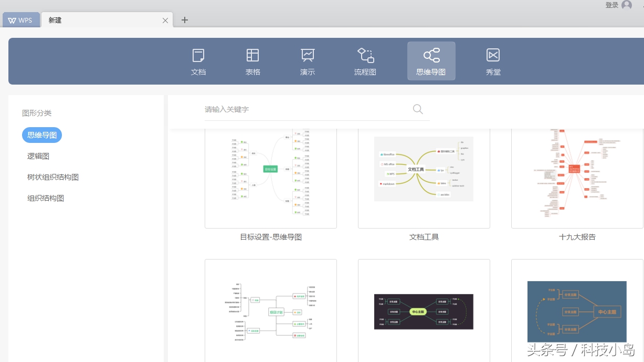644x362 pixels.
Task: Select the 树状组织结构图 category
Action: point(52,177)
